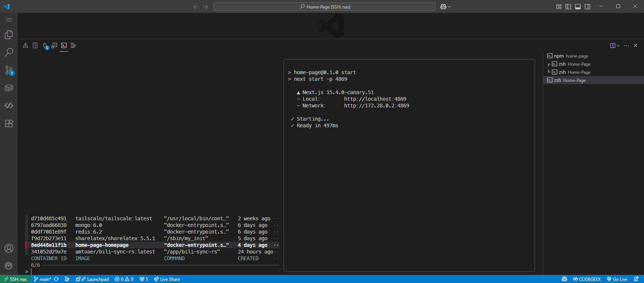Go back in navigation history
Viewport: 644px width, 283px height.
(196, 7)
